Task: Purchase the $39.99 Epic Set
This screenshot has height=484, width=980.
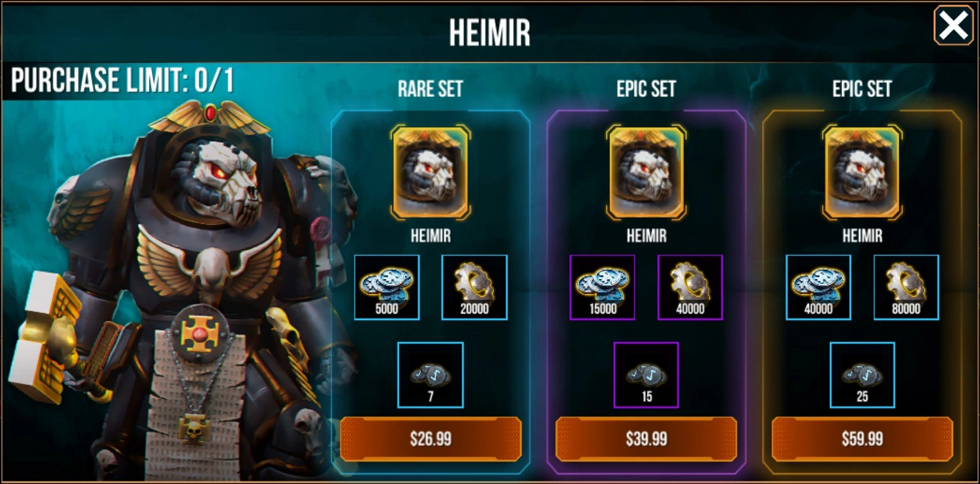Action: 646,439
